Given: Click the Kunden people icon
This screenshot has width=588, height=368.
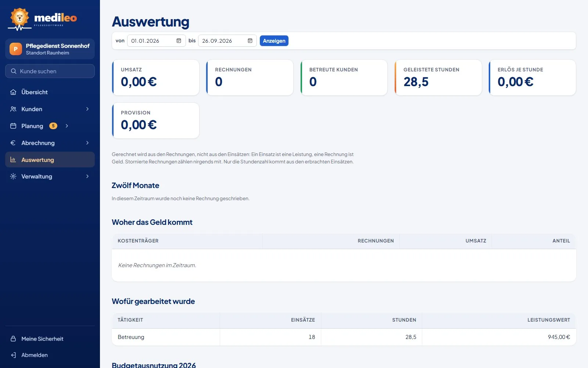Looking at the screenshot, I should click(13, 109).
